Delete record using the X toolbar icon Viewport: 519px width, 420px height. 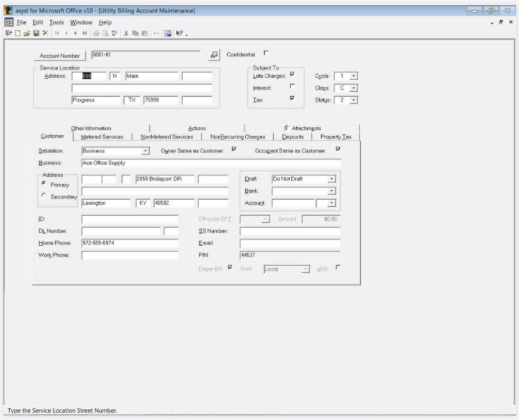click(x=45, y=33)
